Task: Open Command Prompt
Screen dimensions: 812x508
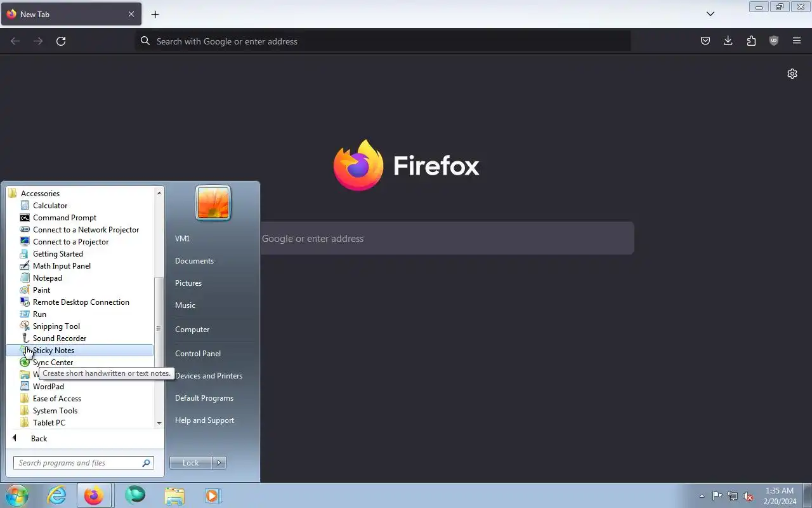Action: point(65,218)
